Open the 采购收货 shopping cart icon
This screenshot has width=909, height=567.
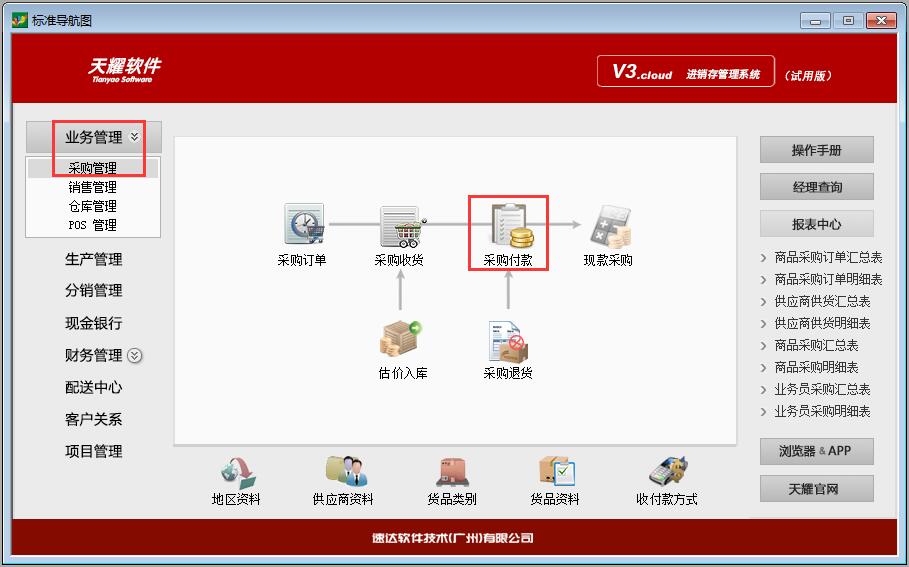402,226
